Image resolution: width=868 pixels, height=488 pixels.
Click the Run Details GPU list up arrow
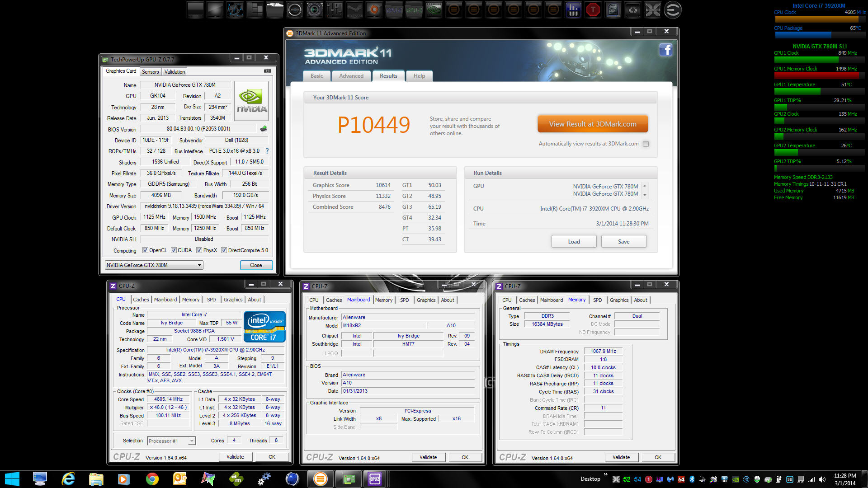point(645,186)
